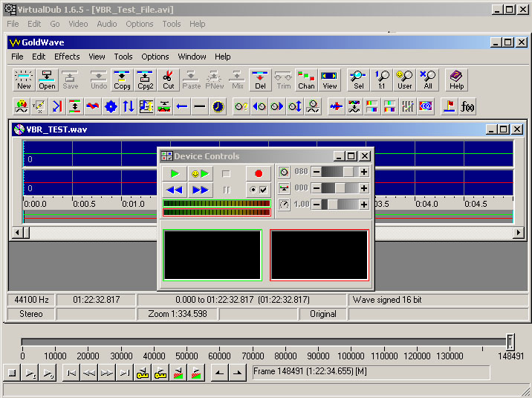
Task: Open the Expression Evaluator f(x) icon
Action: click(467, 106)
